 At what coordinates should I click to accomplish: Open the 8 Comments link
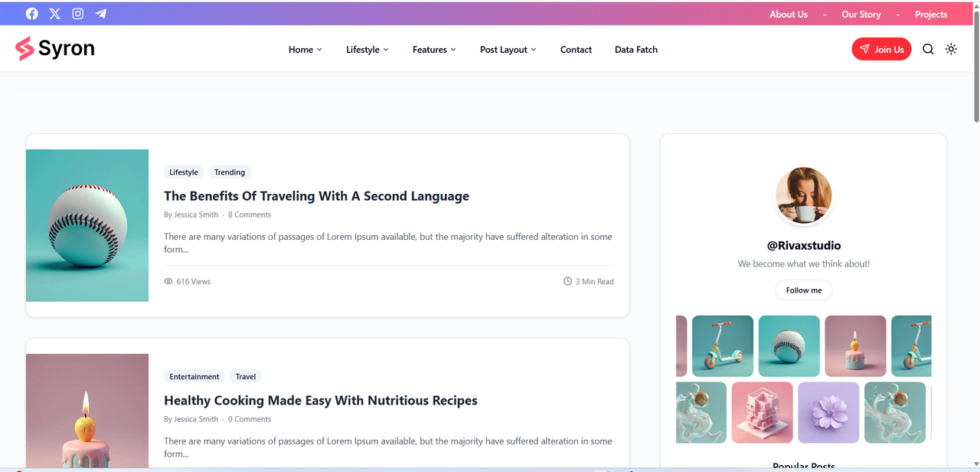pos(250,215)
